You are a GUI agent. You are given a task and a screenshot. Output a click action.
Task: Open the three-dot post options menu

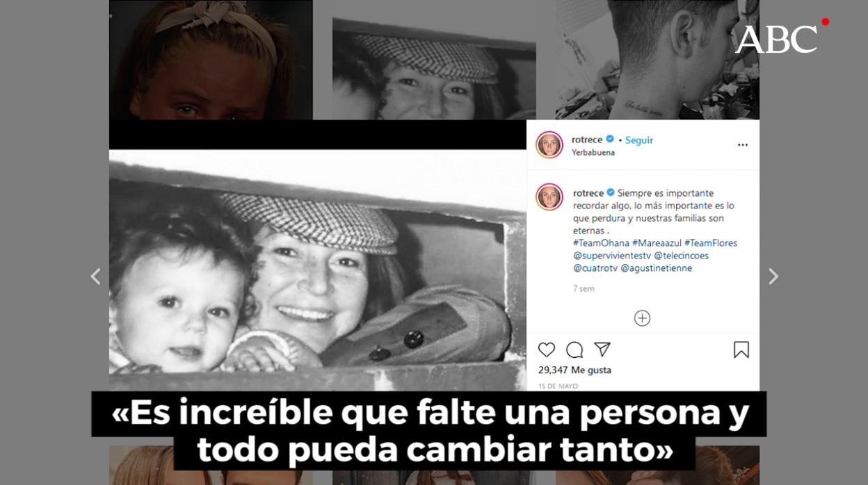(742, 145)
